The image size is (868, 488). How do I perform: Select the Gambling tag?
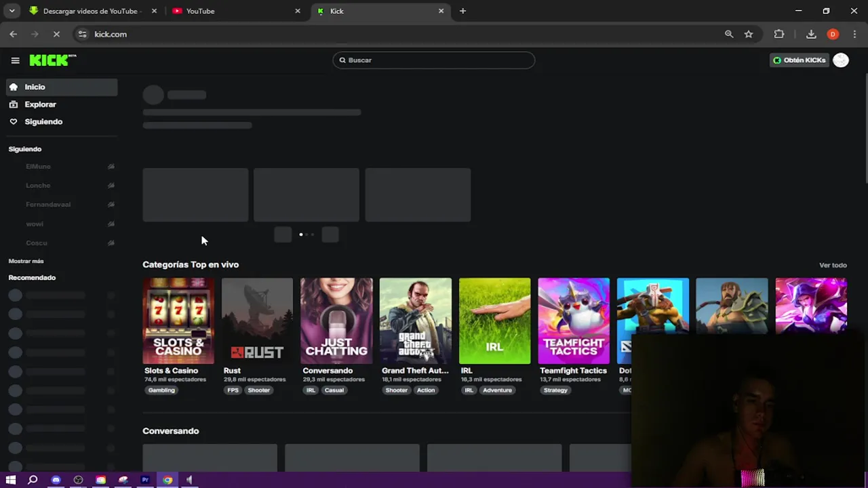[x=161, y=390]
